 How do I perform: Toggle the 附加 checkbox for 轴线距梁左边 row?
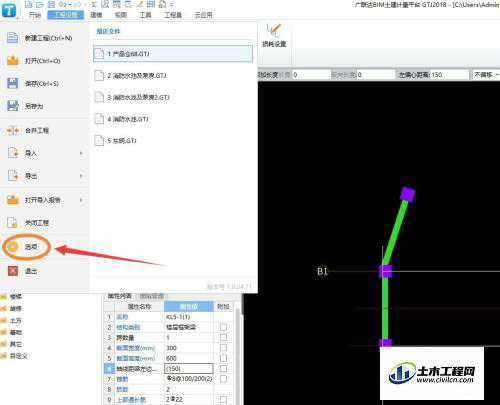click(x=223, y=369)
